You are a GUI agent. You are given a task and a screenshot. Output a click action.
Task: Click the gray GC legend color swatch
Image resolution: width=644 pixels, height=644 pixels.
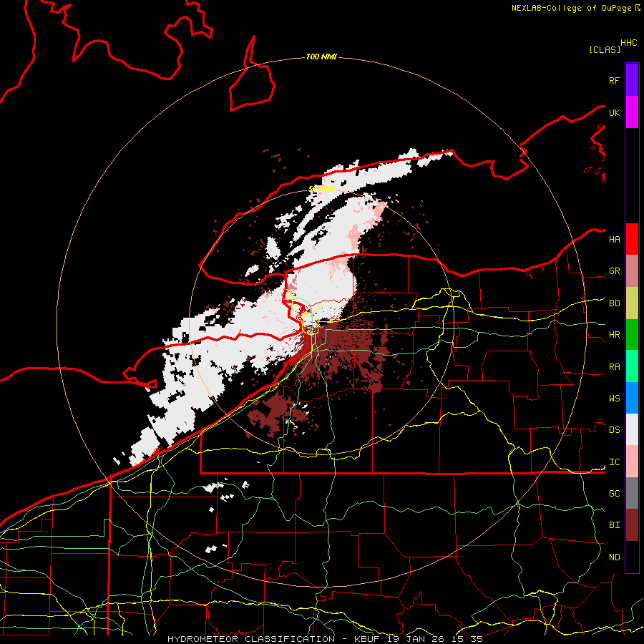632,493
